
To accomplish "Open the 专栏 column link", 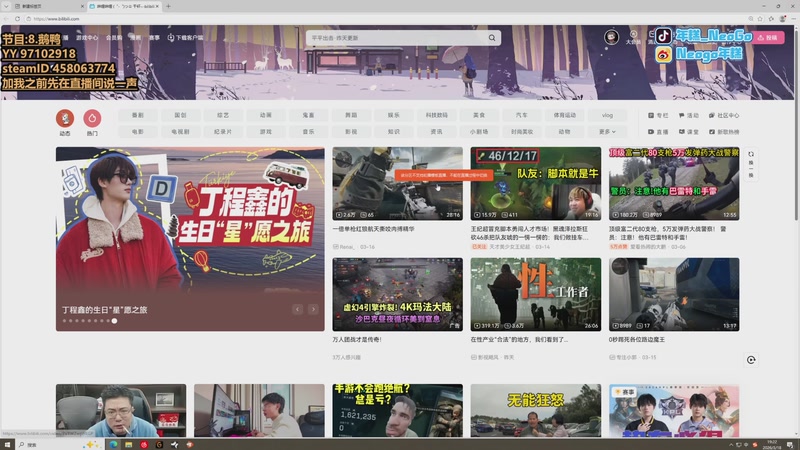I will pos(658,115).
